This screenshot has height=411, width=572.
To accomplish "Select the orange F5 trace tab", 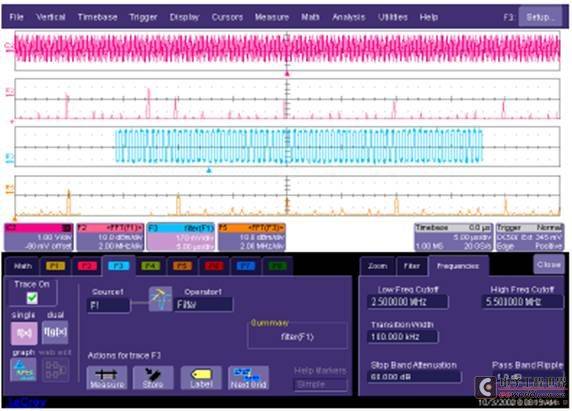I will [182, 266].
